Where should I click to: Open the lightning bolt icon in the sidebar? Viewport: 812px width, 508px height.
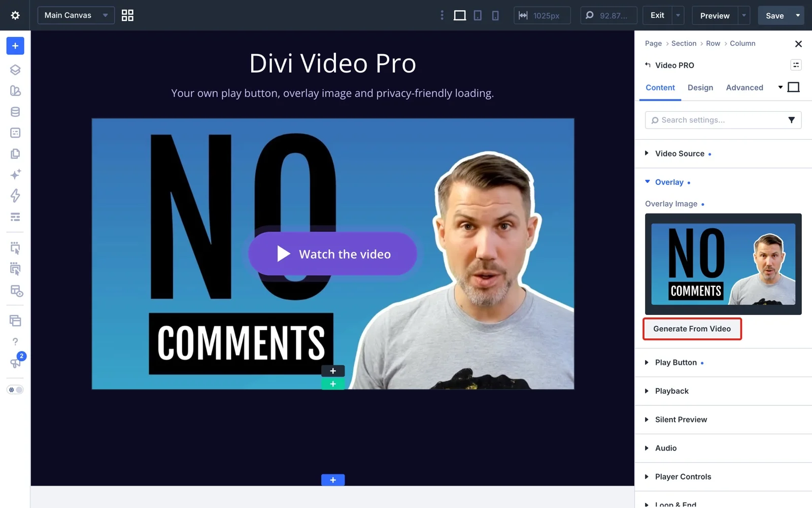click(x=15, y=196)
